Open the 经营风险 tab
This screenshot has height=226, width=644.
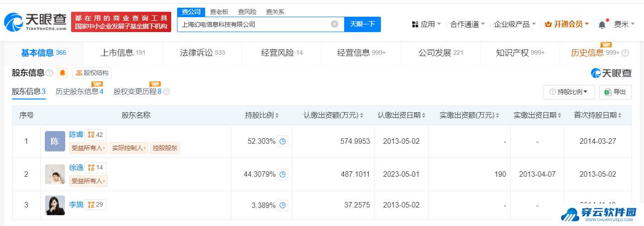[x=282, y=53]
